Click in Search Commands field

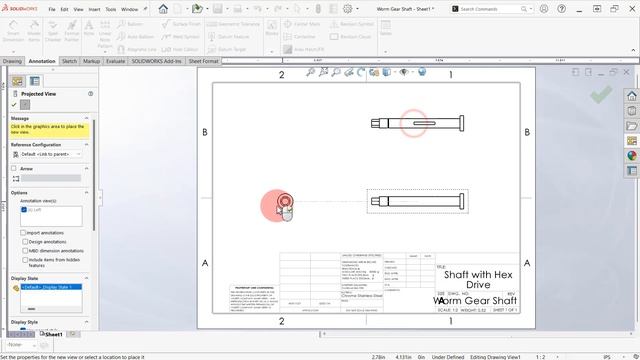tap(490, 9)
